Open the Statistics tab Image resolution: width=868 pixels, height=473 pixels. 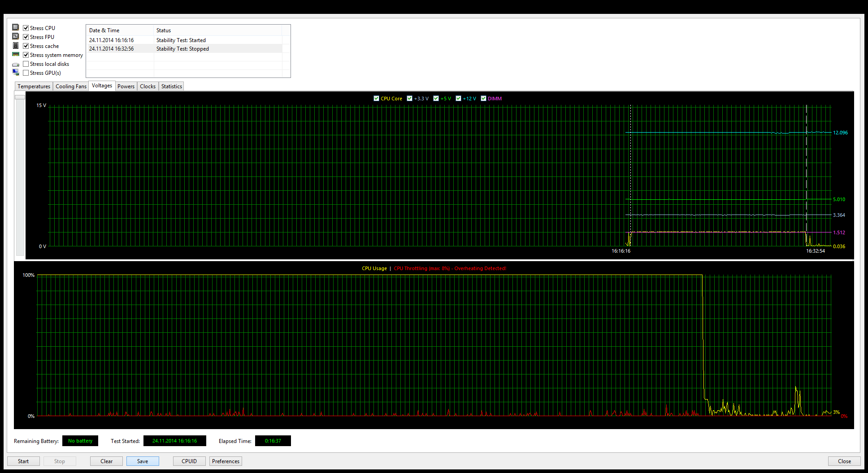pyautogui.click(x=172, y=86)
